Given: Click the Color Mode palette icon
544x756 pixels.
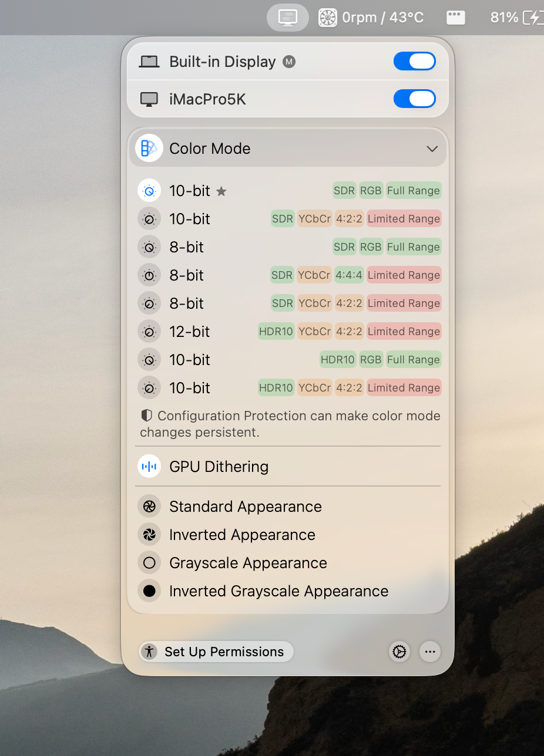Looking at the screenshot, I should (149, 148).
